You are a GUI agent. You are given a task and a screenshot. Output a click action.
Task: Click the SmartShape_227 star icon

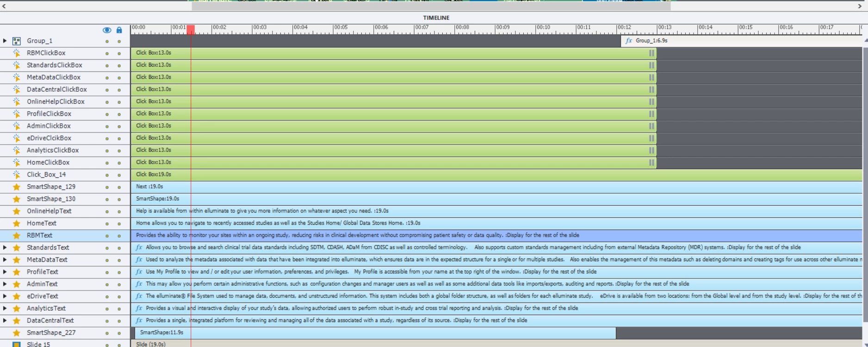pyautogui.click(x=16, y=333)
